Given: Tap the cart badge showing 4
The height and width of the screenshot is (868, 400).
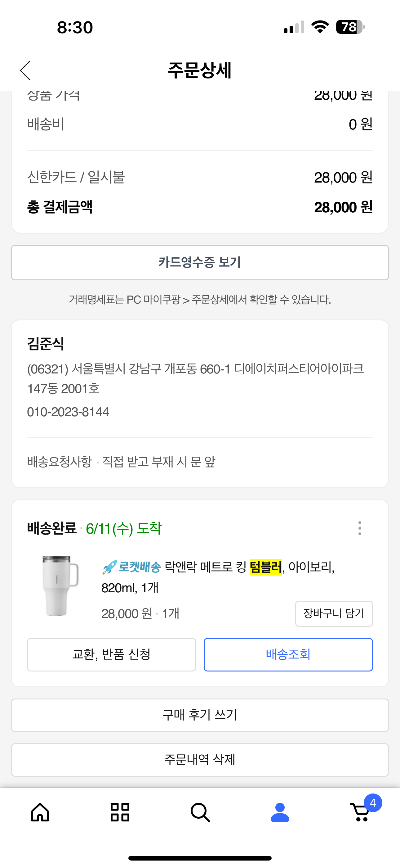Looking at the screenshot, I should (x=373, y=803).
